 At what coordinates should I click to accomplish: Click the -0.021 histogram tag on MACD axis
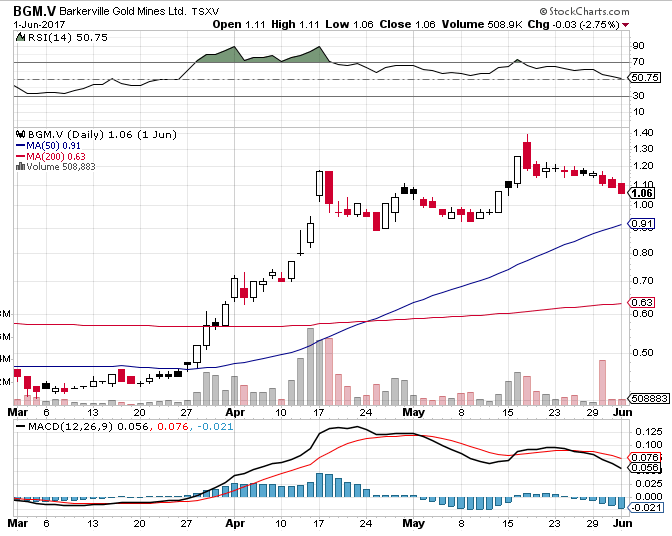click(646, 508)
